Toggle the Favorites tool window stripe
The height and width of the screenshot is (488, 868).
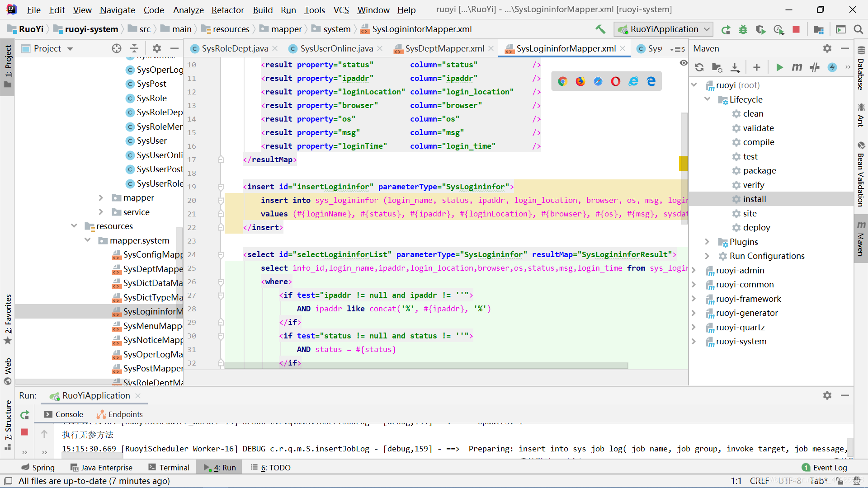click(x=8, y=319)
